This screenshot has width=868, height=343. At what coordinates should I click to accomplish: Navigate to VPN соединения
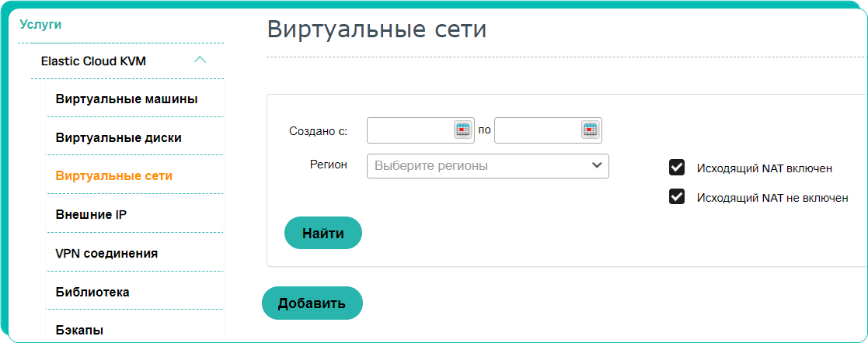tap(106, 254)
